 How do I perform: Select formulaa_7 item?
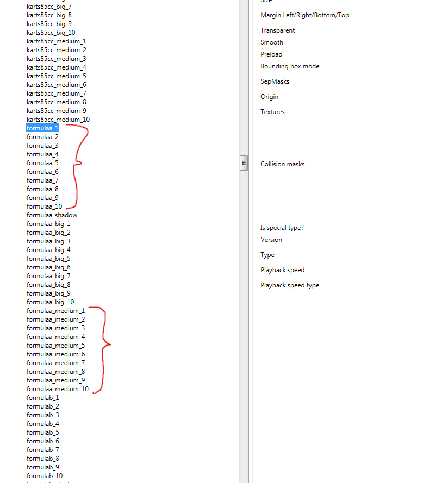point(42,180)
